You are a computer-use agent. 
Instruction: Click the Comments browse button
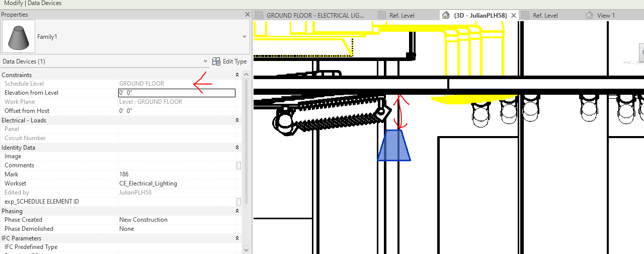[x=238, y=165]
